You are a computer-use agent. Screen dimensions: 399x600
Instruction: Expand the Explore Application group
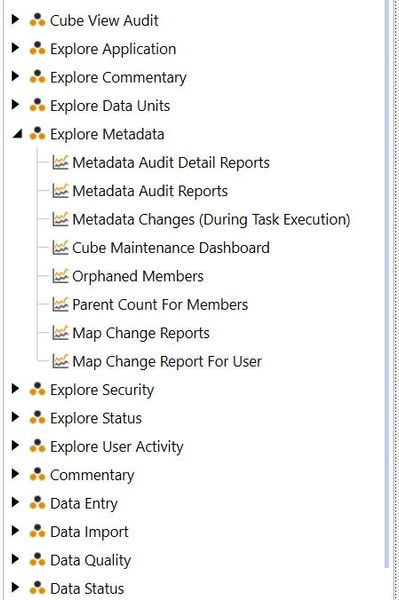pyautogui.click(x=15, y=48)
